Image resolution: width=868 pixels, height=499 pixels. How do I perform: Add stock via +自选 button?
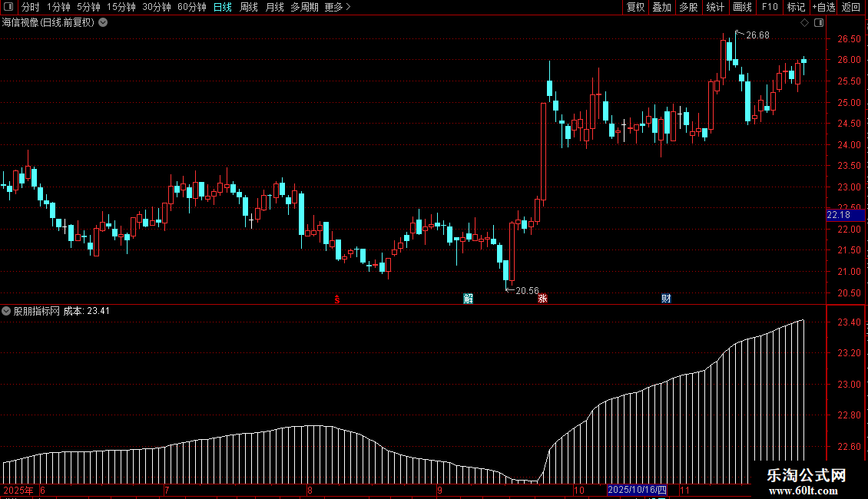pos(823,7)
